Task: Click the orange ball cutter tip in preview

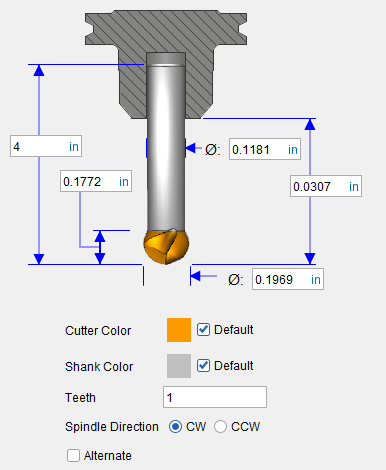Action: pos(166,246)
